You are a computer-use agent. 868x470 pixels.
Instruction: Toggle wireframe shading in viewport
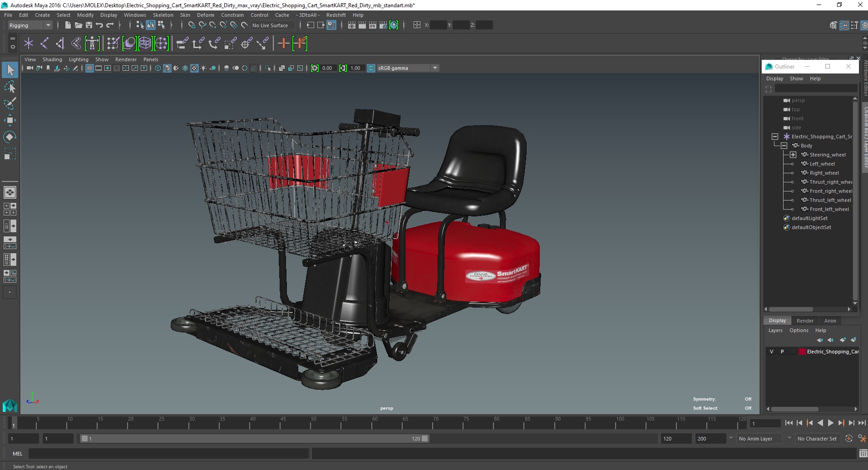click(x=158, y=68)
